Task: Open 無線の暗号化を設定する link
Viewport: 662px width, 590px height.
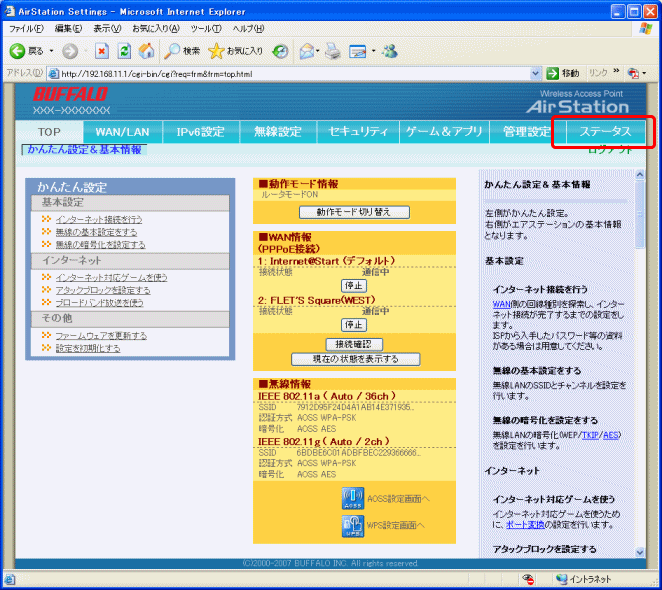Action: point(100,245)
